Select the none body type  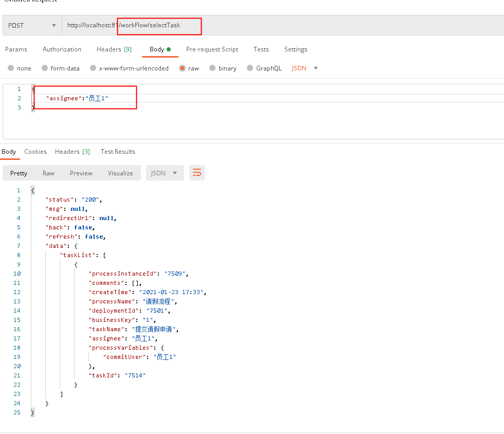pyautogui.click(x=20, y=68)
